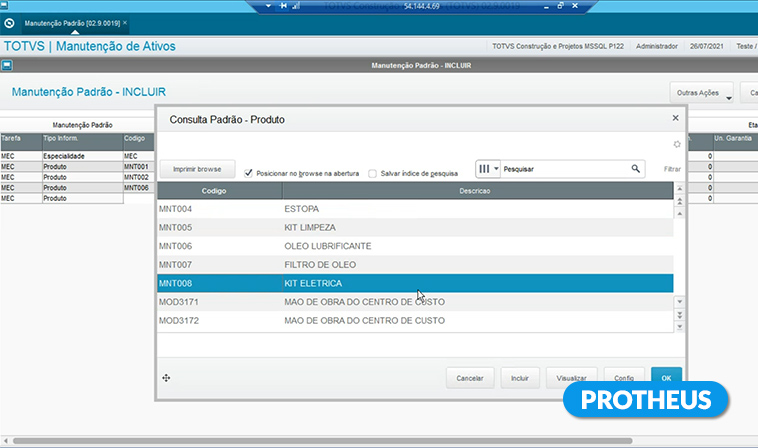Click the magnifier search icon in Pesquisar field
Image resolution: width=758 pixels, height=448 pixels.
pos(635,169)
